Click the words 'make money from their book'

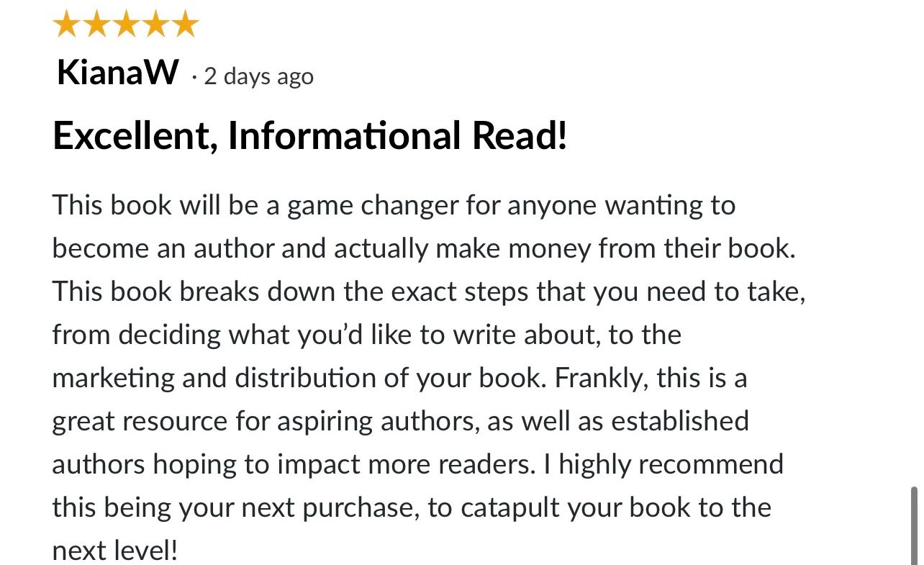615,249
